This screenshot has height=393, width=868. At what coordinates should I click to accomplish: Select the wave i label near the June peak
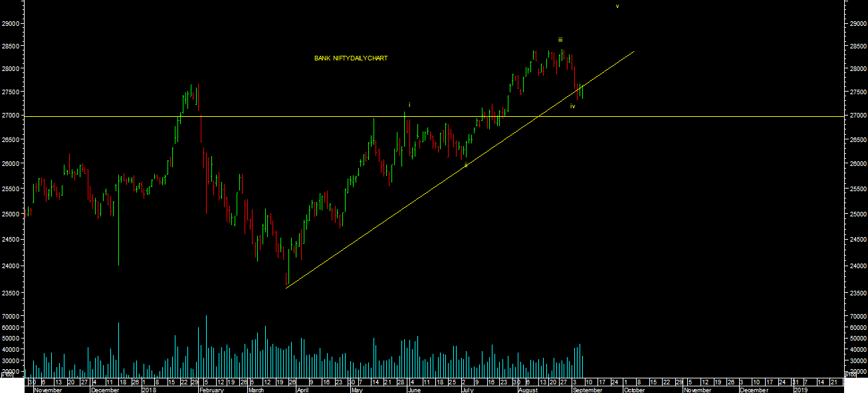coord(409,105)
